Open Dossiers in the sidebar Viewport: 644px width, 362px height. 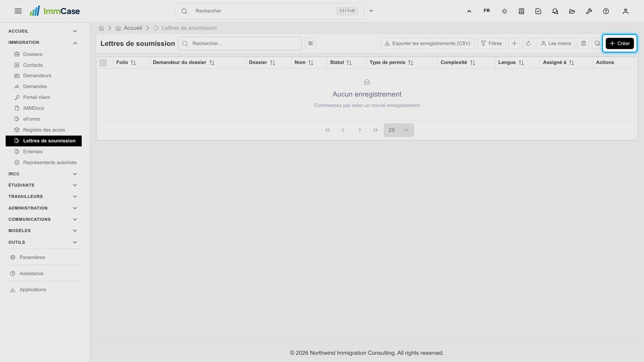(x=43, y=54)
